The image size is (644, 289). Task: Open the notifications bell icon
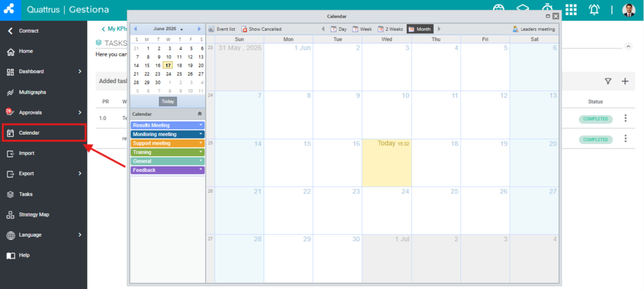(594, 10)
